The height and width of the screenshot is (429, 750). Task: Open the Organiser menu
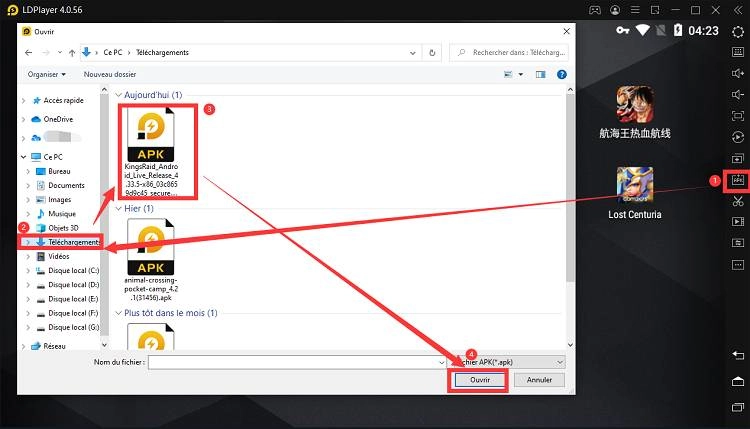tap(46, 74)
